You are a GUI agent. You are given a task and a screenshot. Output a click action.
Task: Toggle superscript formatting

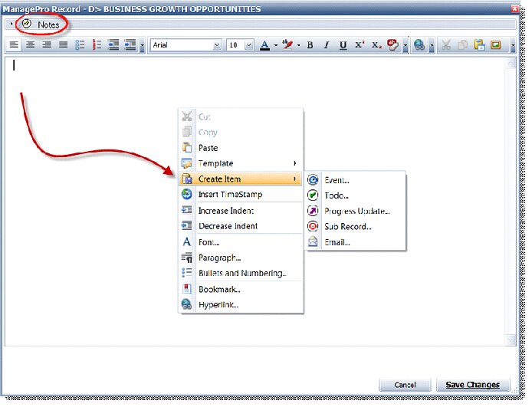(360, 45)
